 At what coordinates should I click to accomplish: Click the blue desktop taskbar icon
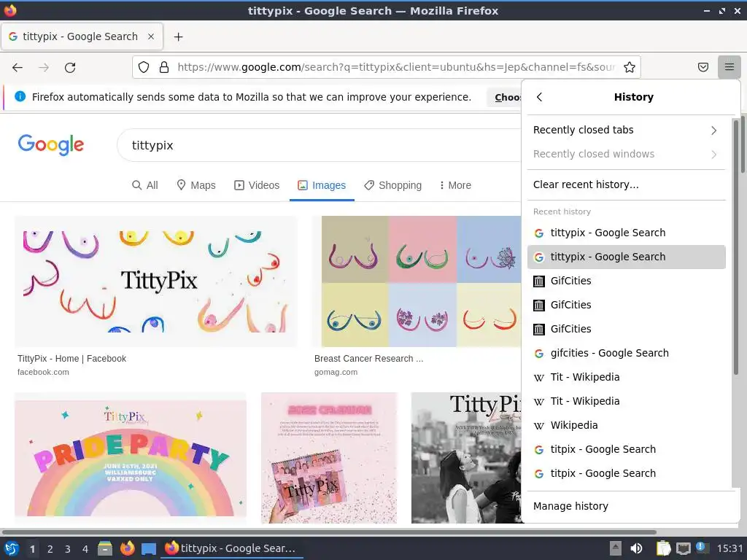coord(149,549)
